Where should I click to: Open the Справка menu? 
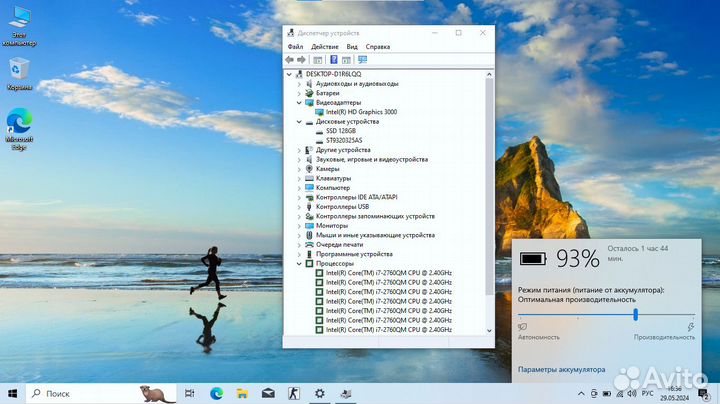coord(378,46)
